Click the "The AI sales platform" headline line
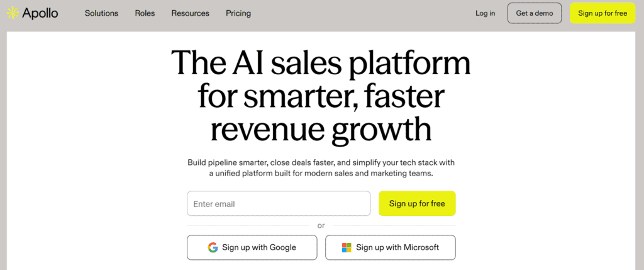The height and width of the screenshot is (270, 644). (x=321, y=63)
